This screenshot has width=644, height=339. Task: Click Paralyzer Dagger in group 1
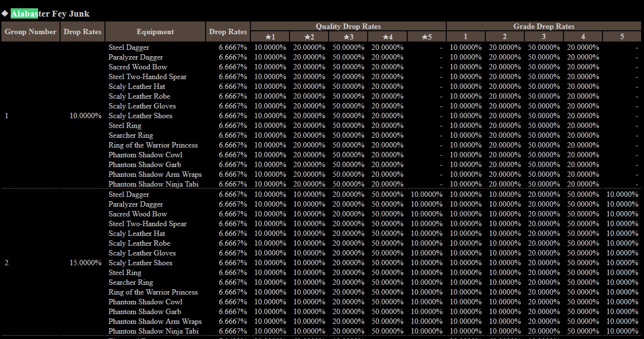(x=136, y=57)
